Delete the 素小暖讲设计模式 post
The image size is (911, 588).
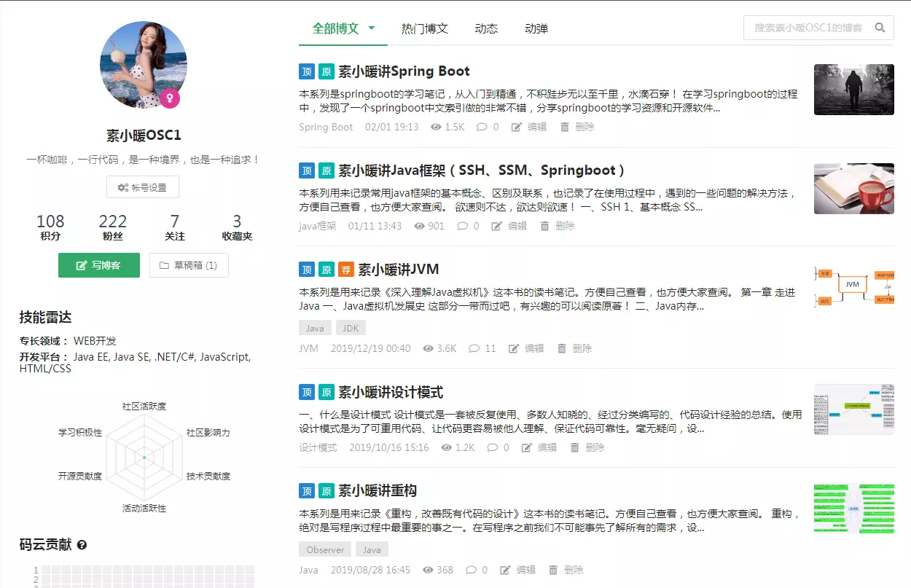587,447
